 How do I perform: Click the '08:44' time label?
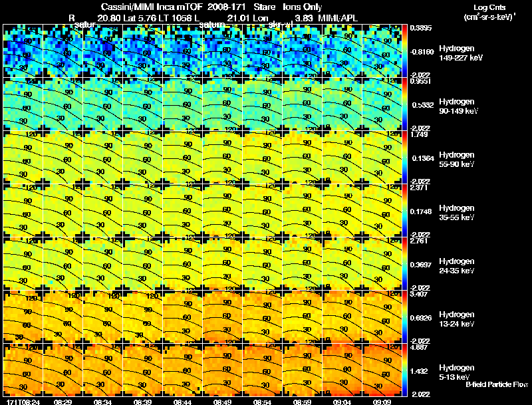click(182, 402)
